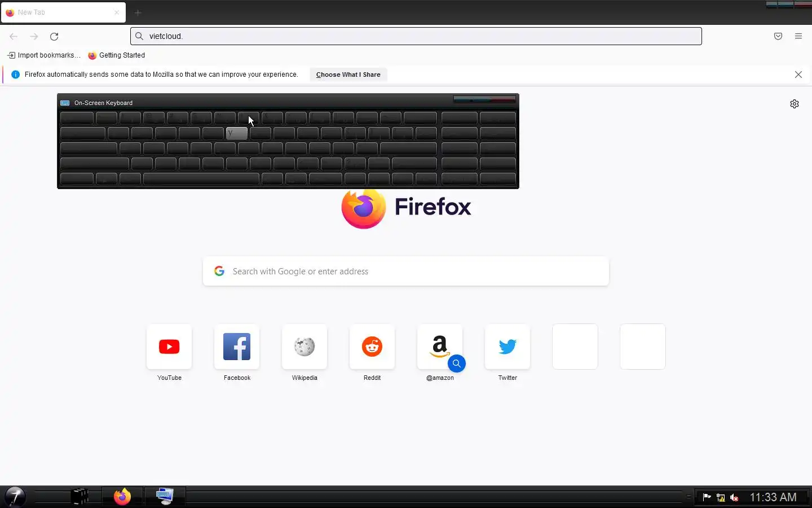Click the network tray icon
Viewport: 812px width, 508px height.
click(x=721, y=497)
